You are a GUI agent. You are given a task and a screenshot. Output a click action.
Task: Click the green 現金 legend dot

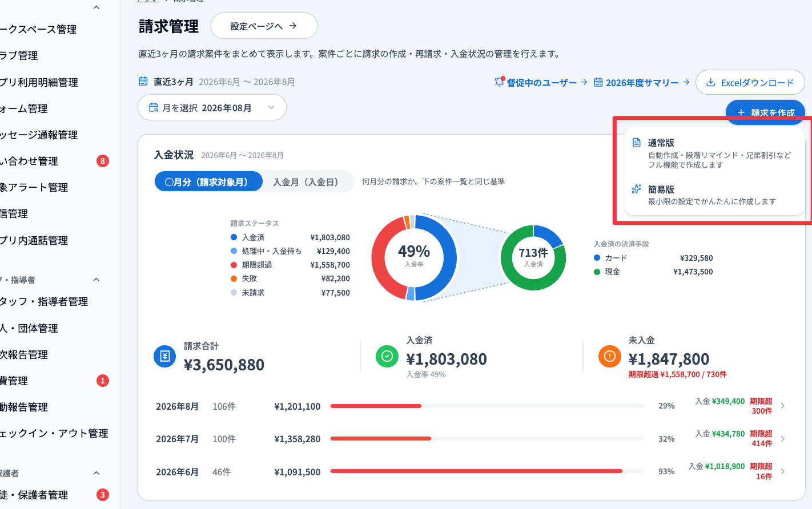click(597, 272)
